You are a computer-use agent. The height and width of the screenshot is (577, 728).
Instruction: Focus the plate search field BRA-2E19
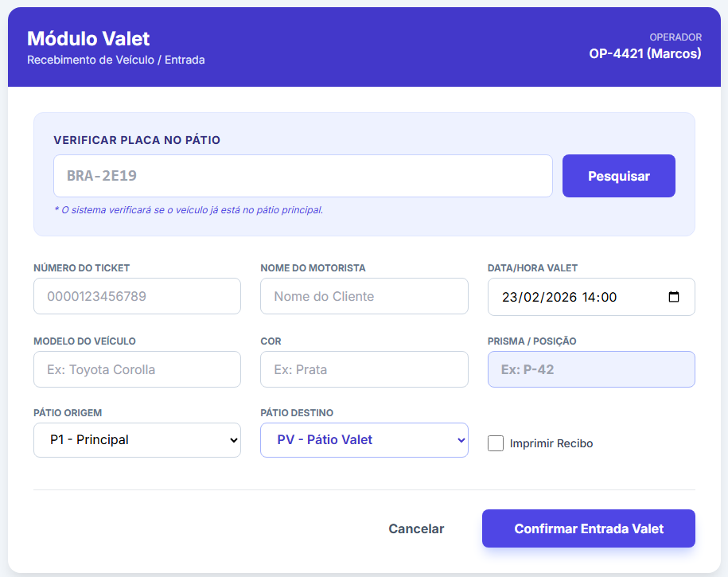(x=302, y=176)
